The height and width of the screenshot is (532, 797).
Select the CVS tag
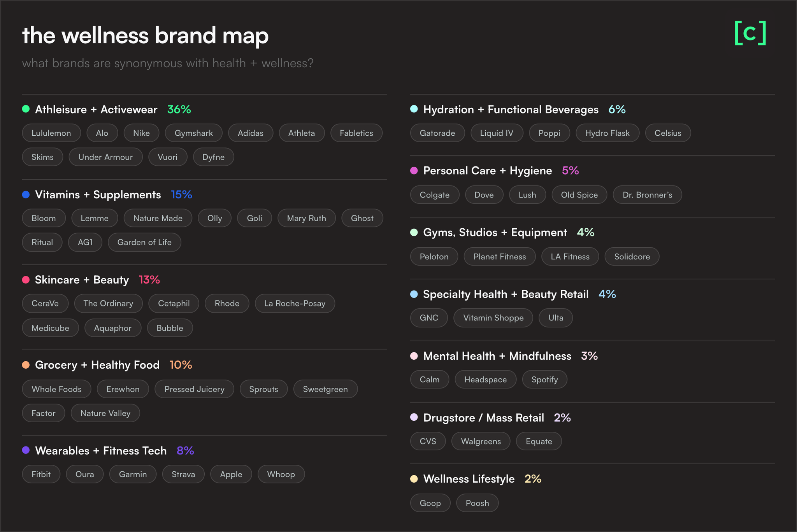(x=428, y=441)
